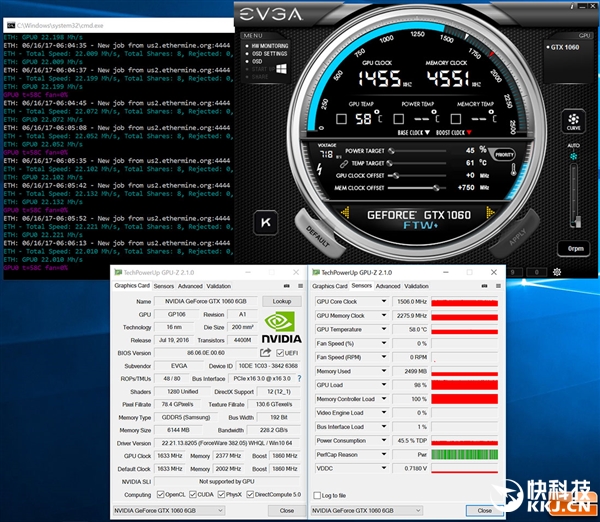600x522 pixels.
Task: Click the link icon beside TEMP TARGET
Action: click(x=344, y=164)
